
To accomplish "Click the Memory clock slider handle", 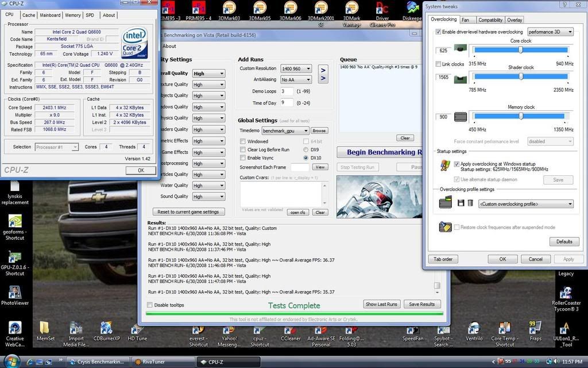I will coord(521,116).
